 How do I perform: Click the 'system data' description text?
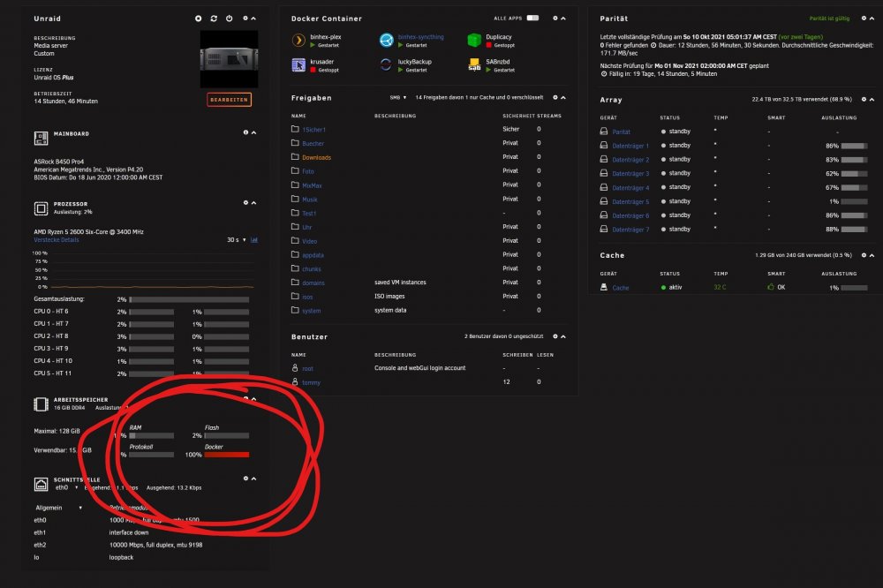[x=390, y=311]
